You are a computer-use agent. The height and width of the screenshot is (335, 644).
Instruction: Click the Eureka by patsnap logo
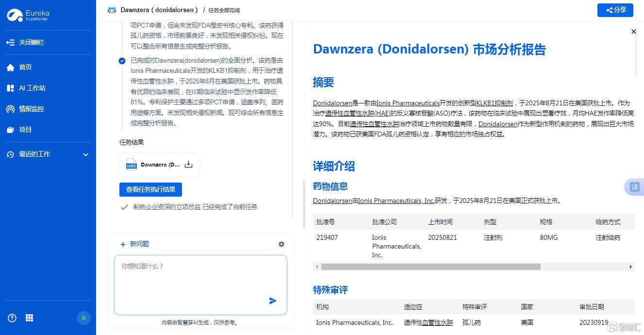pyautogui.click(x=29, y=15)
